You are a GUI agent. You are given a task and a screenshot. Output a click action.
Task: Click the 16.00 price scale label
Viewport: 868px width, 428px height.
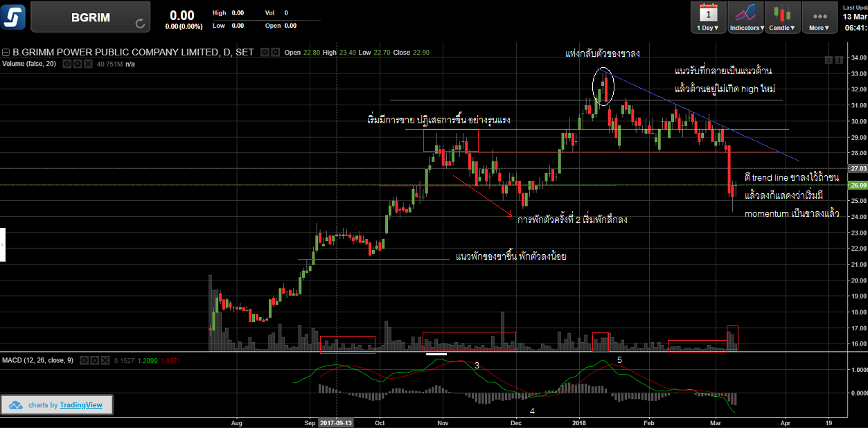[858, 344]
